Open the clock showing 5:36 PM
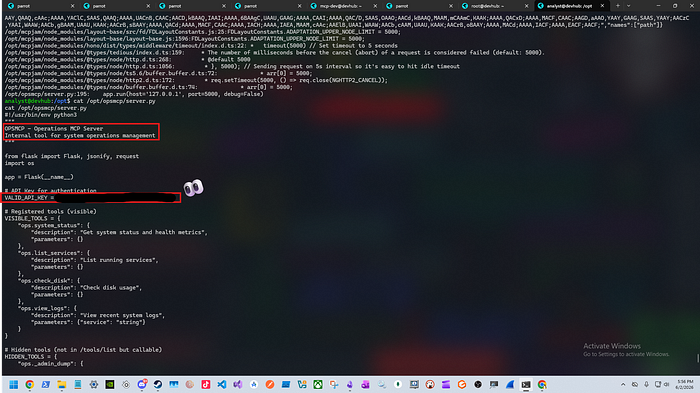This screenshot has width=700, height=393. (685, 385)
